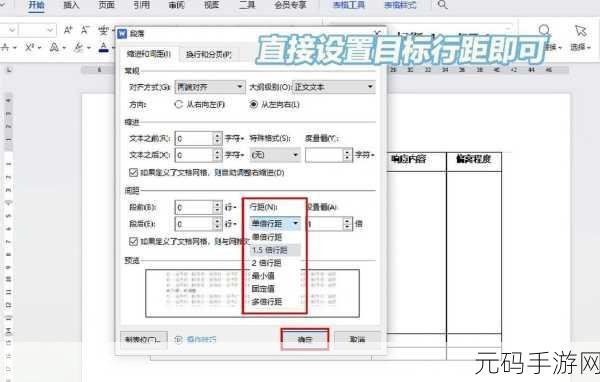
Task: Open the 引用 ribbon tab
Action: click(141, 5)
